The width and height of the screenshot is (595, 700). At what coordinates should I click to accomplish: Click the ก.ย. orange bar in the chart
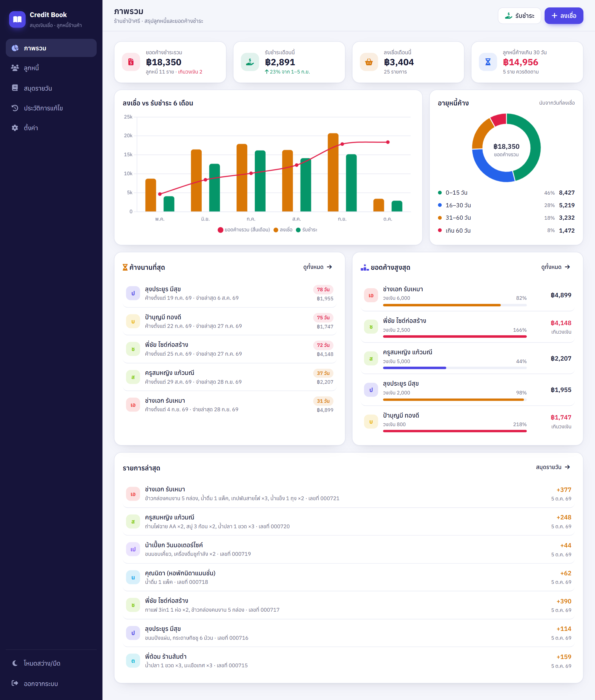[333, 173]
